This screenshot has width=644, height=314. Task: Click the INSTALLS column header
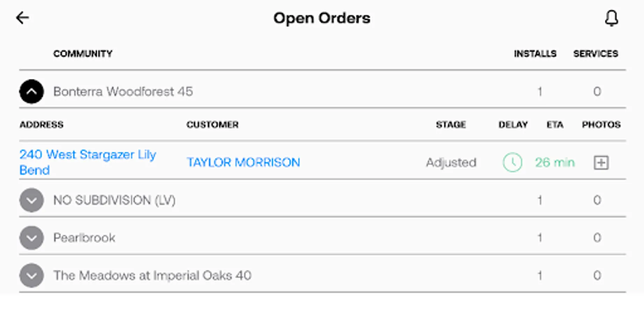(535, 54)
